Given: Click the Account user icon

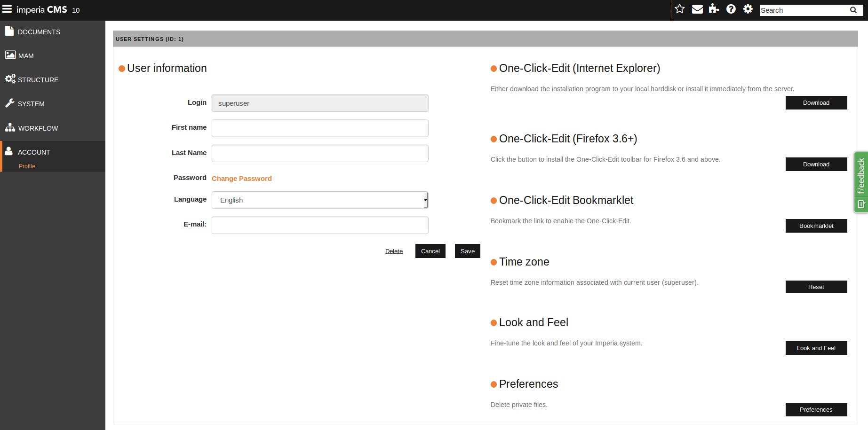Looking at the screenshot, I should pos(9,151).
